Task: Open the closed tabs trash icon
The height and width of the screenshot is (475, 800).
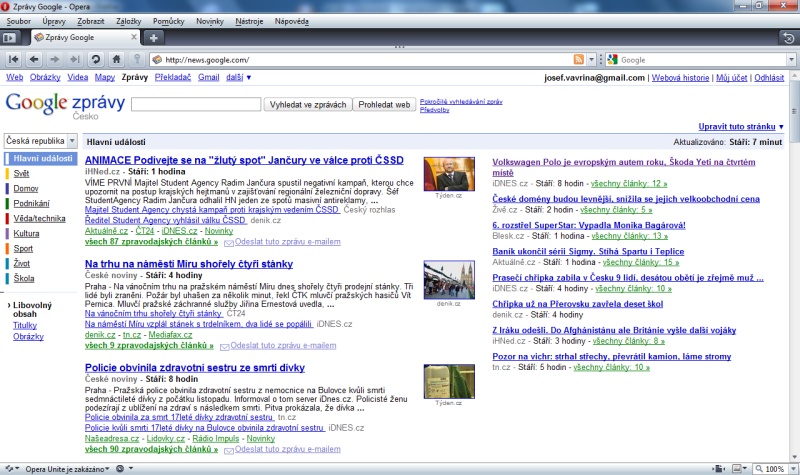Action: click(x=789, y=38)
